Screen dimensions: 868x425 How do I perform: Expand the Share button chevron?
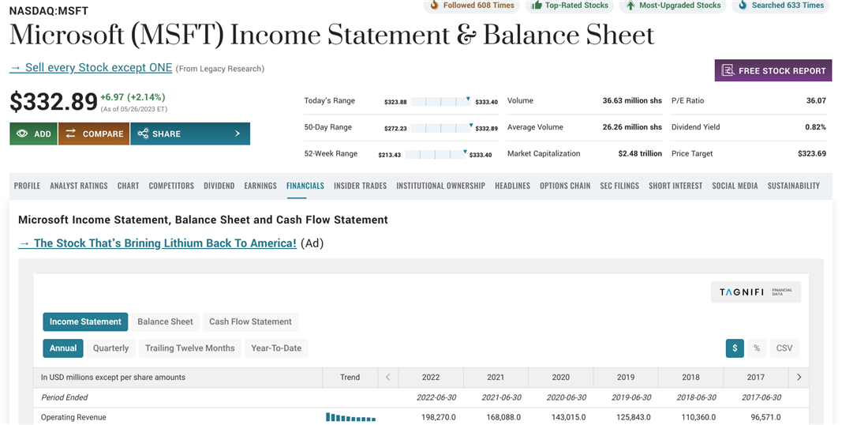pyautogui.click(x=238, y=134)
